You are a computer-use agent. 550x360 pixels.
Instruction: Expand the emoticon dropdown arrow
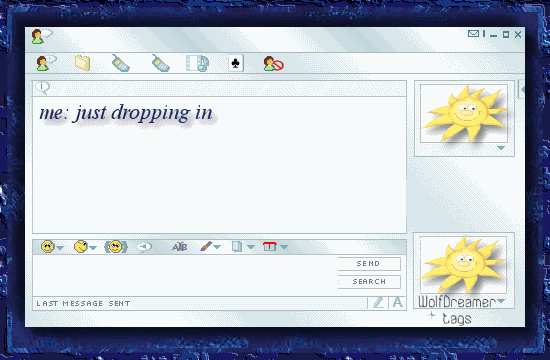click(x=60, y=248)
